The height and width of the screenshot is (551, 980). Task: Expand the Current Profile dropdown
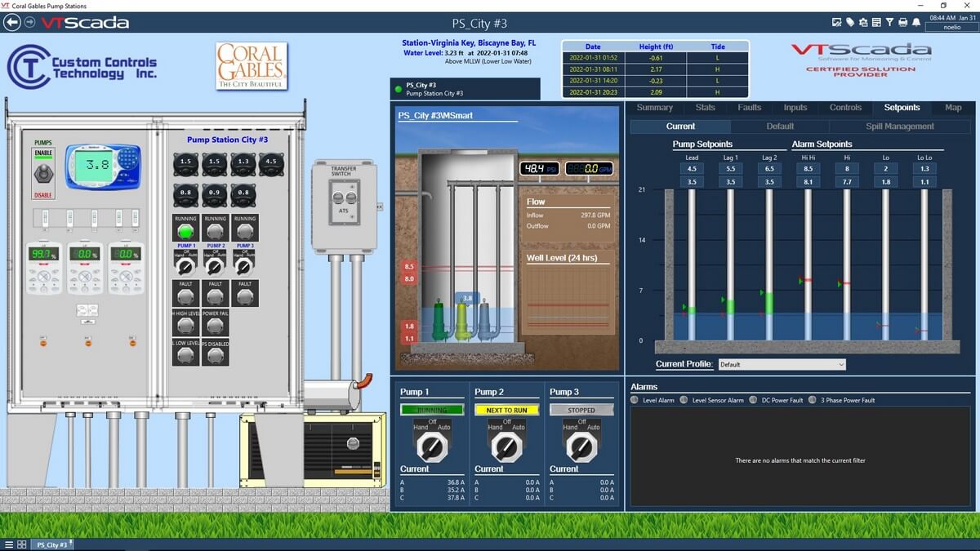coord(782,365)
